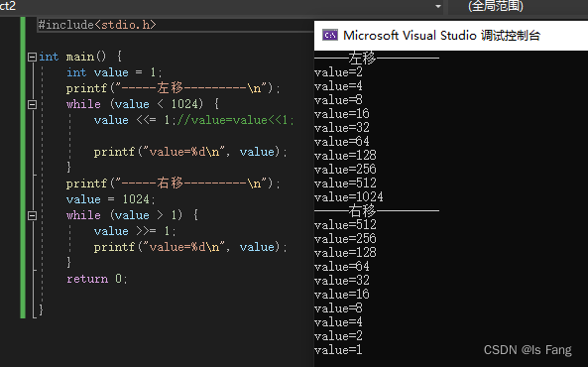
Task: Click the 'while (value < 1024)' line
Action: tap(143, 104)
